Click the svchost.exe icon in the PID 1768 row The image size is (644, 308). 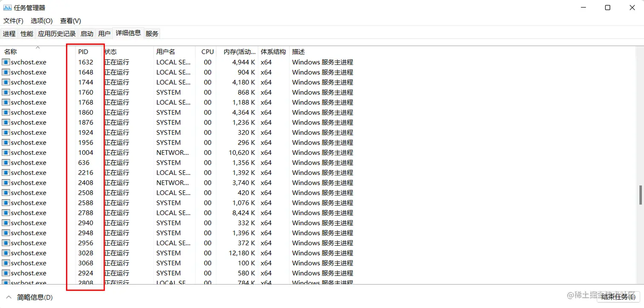point(6,102)
